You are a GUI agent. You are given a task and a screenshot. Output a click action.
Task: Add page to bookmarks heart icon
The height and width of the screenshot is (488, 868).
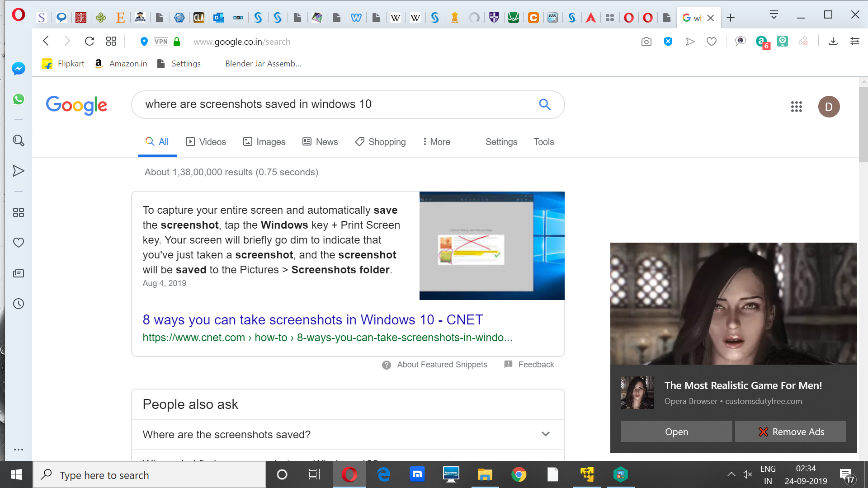coord(712,42)
